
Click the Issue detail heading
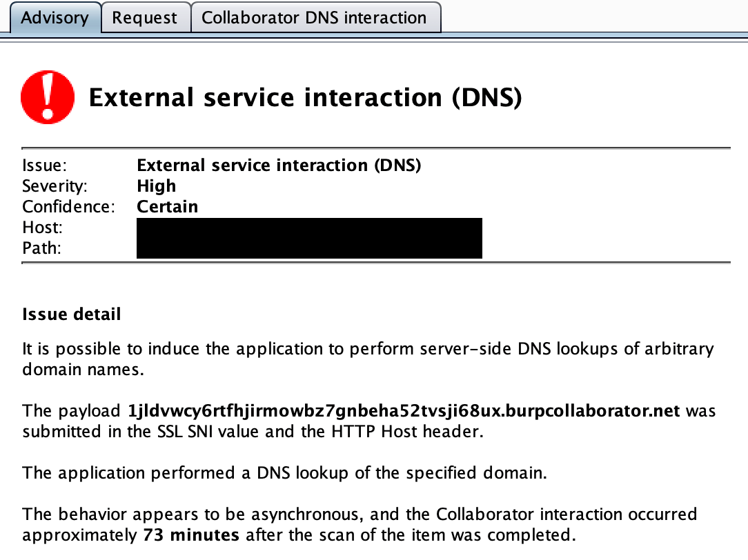click(71, 314)
